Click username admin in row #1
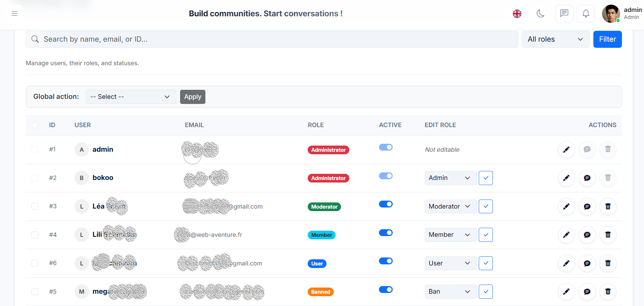The image size is (644, 306). click(x=103, y=149)
